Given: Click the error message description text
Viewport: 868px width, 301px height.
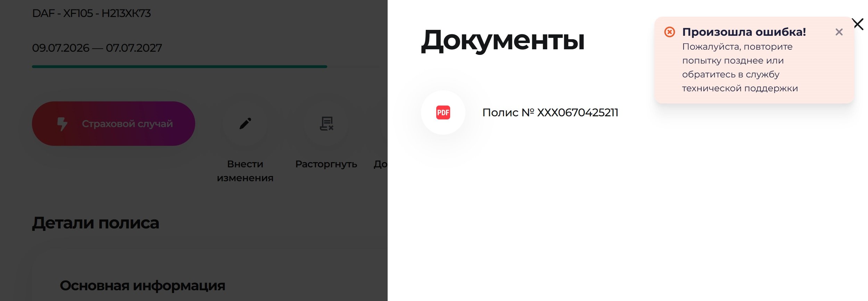Looking at the screenshot, I should pos(740,67).
